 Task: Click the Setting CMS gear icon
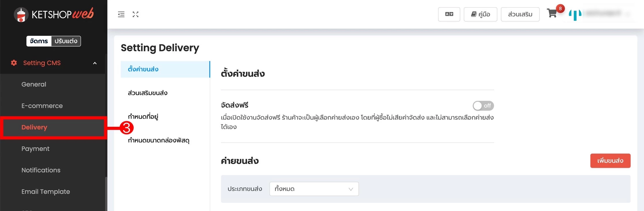(x=14, y=63)
